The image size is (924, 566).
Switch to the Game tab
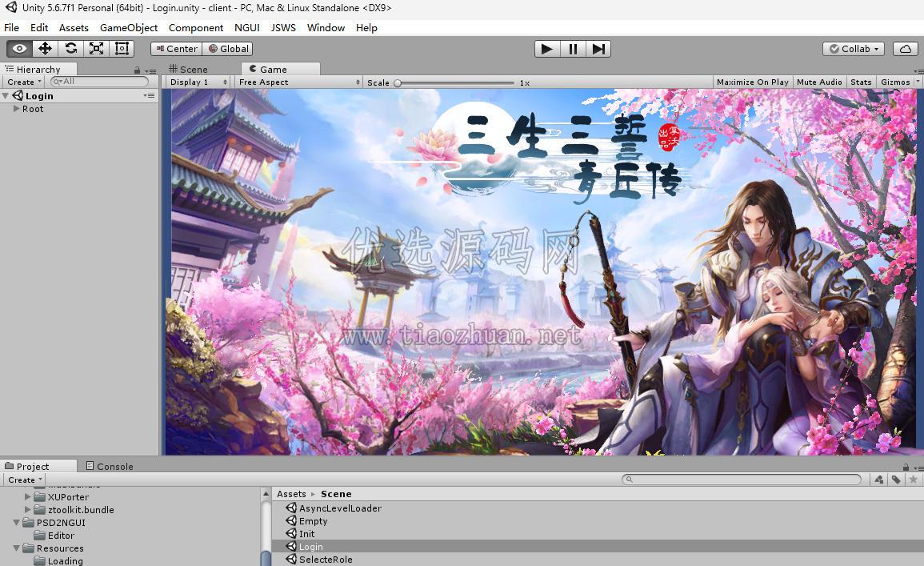click(281, 70)
